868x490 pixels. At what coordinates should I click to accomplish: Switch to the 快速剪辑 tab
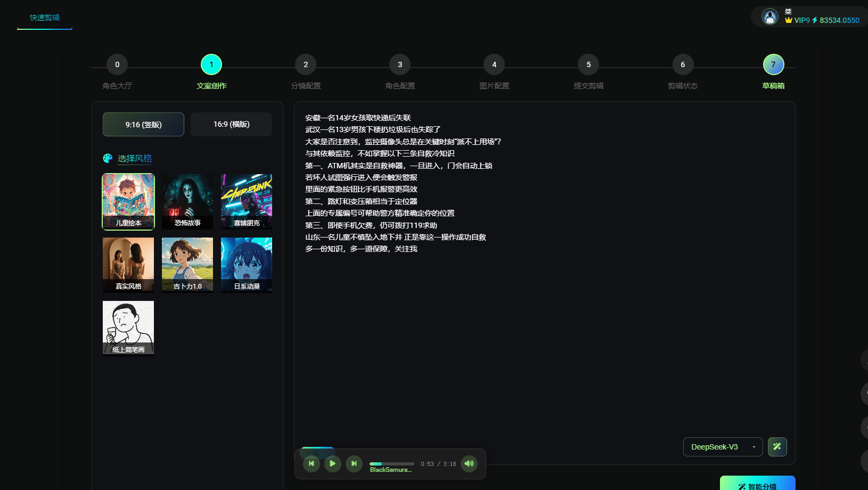tap(45, 18)
